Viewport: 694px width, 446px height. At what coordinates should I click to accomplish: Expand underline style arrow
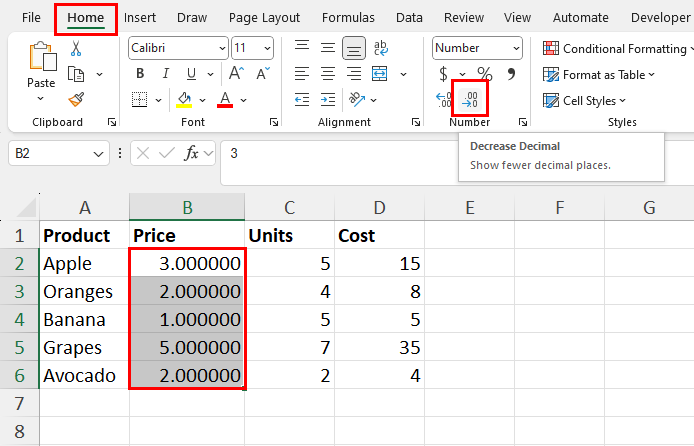coord(210,74)
